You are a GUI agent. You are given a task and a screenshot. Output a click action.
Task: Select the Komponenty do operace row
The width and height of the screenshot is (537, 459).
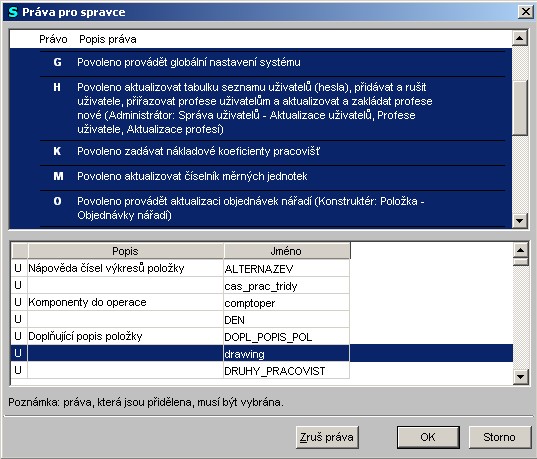click(x=180, y=302)
